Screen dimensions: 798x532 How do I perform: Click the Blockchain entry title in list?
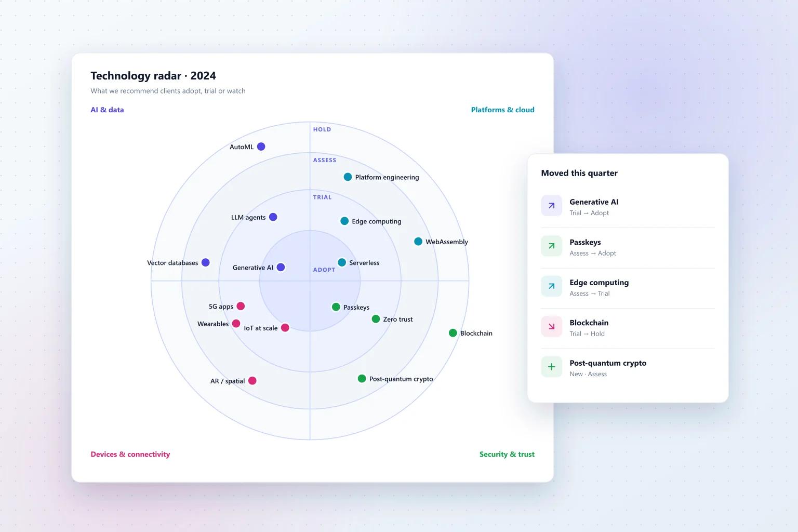click(589, 323)
